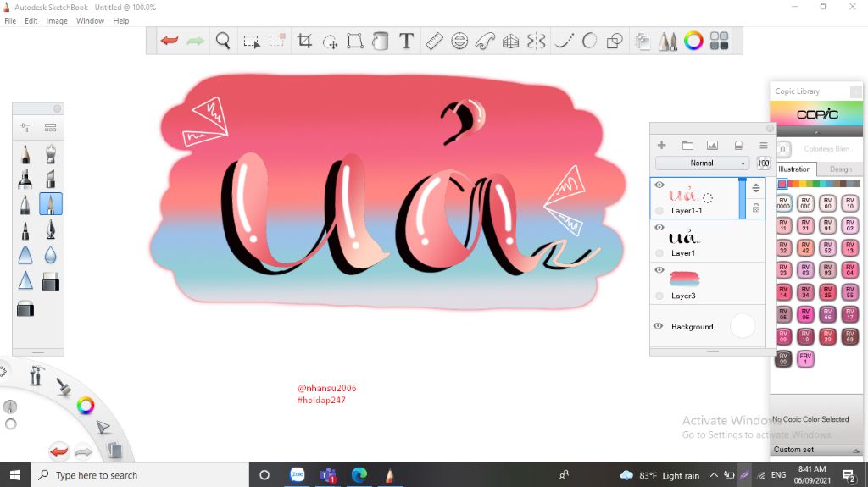Click the radio circle on Layer1 row
The width and height of the screenshot is (868, 487).
tap(659, 253)
